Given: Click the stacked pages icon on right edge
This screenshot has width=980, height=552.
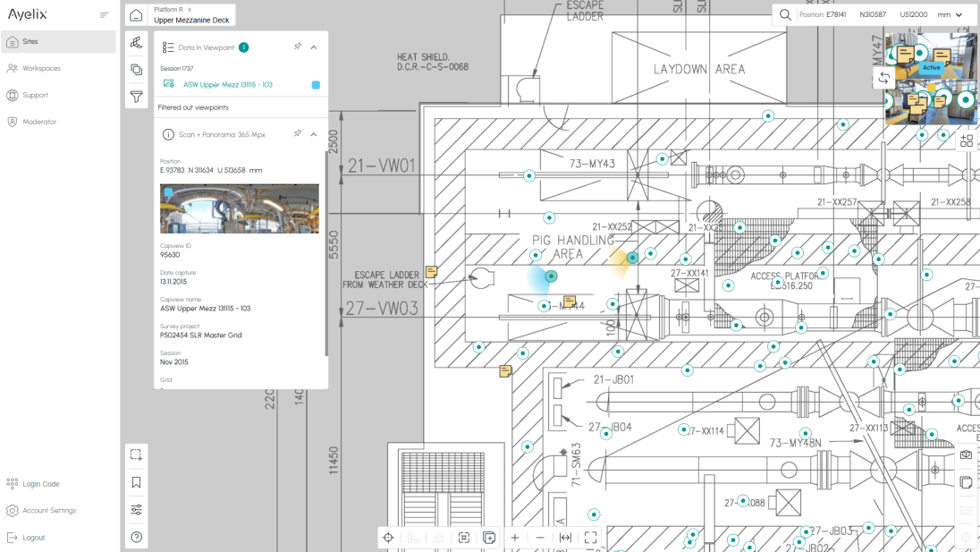Looking at the screenshot, I should tap(967, 482).
